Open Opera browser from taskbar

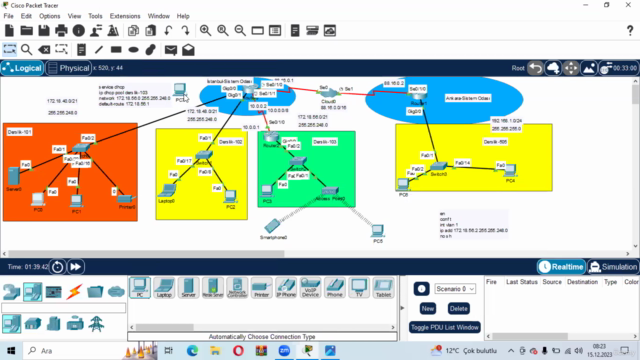click(238, 351)
